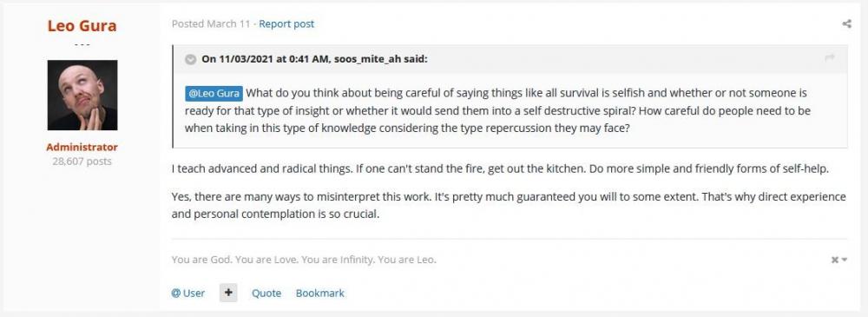
Task: Click Leo Gura's avatar photo
Action: click(x=82, y=95)
